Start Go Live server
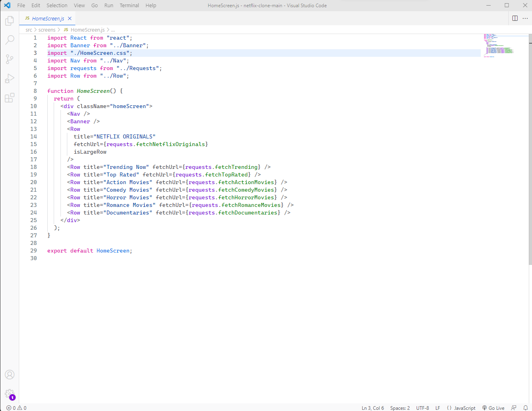Viewport: 532px width, 411px height. tap(493, 408)
